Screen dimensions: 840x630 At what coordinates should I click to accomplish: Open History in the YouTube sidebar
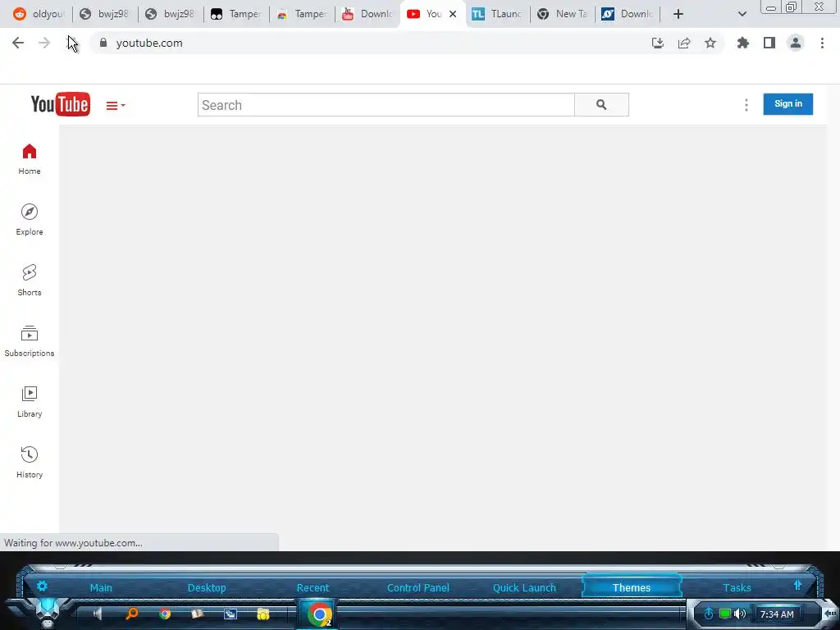[x=30, y=463]
